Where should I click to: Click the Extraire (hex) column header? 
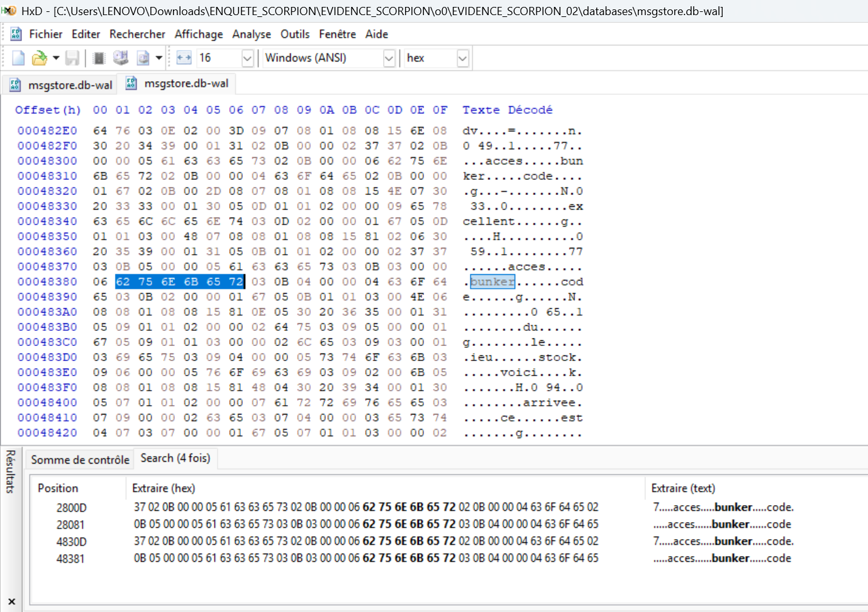164,488
